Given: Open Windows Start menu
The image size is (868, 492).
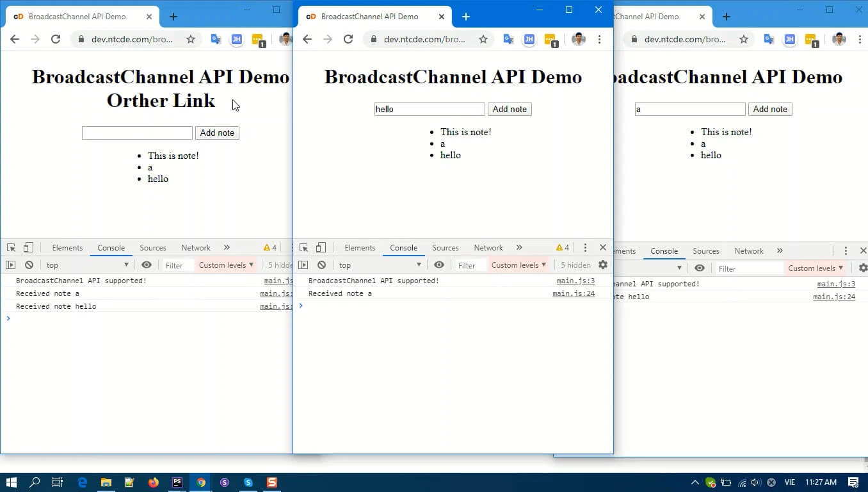Looking at the screenshot, I should point(11,482).
